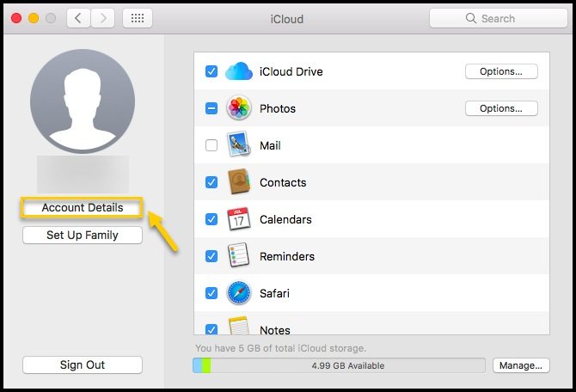Image resolution: width=576 pixels, height=392 pixels.
Task: Uncheck the Calendars checkbox
Action: (211, 219)
